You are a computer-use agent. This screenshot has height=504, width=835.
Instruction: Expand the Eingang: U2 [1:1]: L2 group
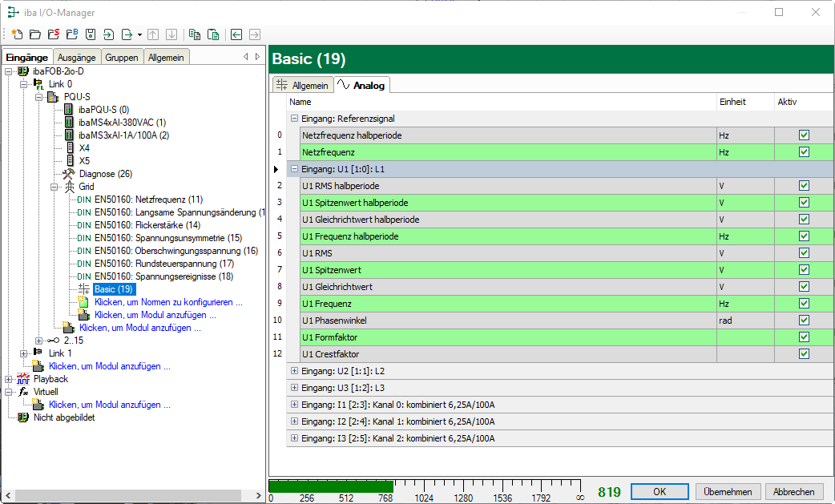click(x=294, y=371)
